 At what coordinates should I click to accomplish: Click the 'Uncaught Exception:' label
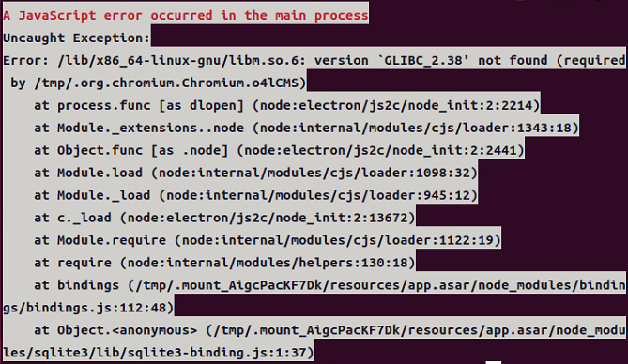tap(76, 38)
